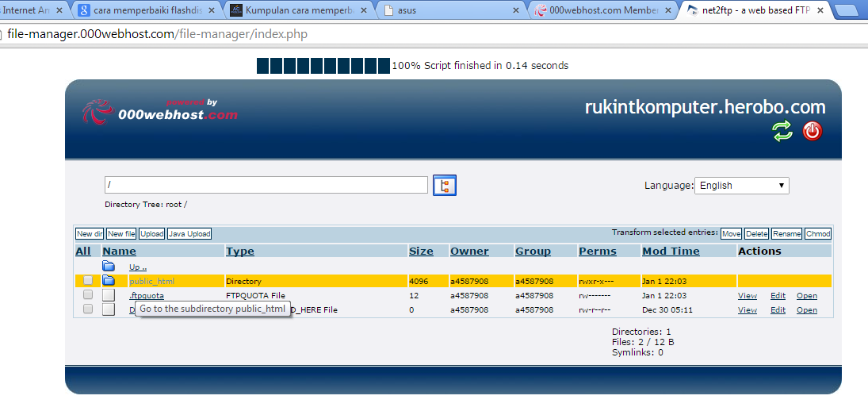Viewport: 868px width, 411px height.
Task: Sort the list by Perms column
Action: 598,251
